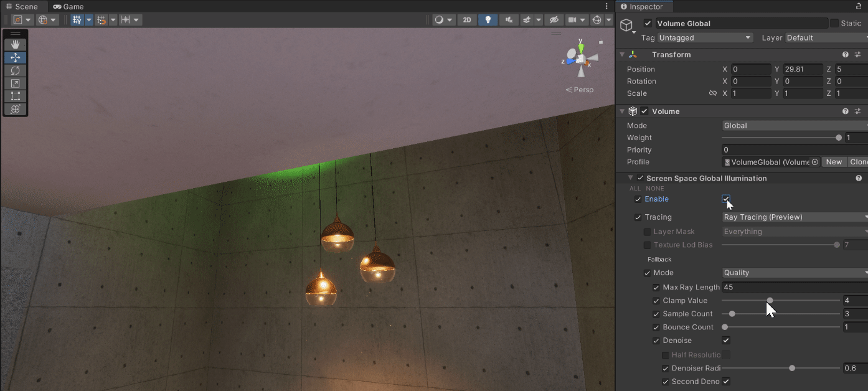Open the grid snapping dropdown arrow
Image resolution: width=868 pixels, height=391 pixels.
tap(113, 20)
